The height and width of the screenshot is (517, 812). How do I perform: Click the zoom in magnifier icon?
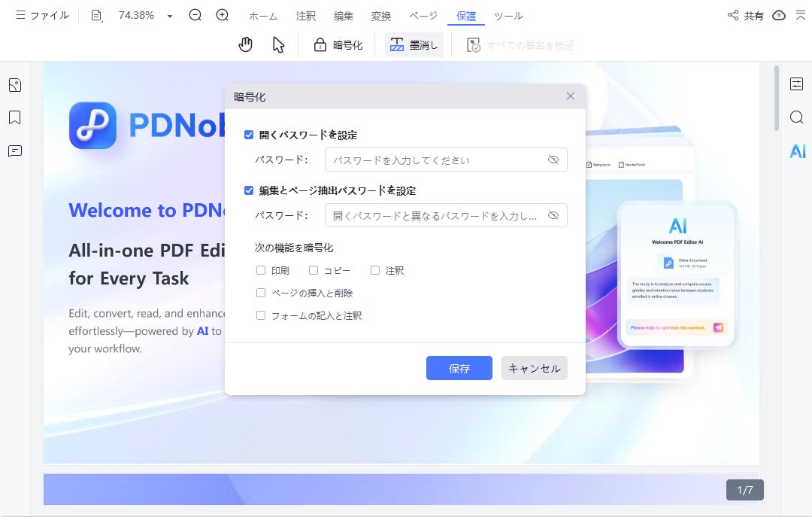(x=222, y=15)
